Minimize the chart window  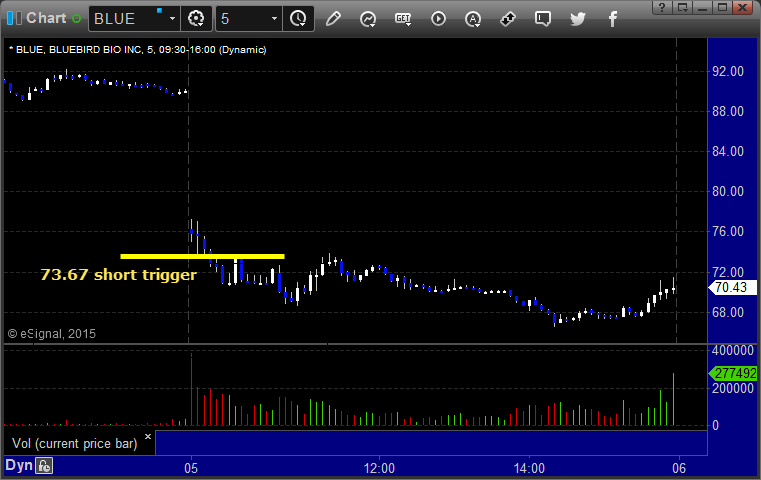[x=702, y=7]
